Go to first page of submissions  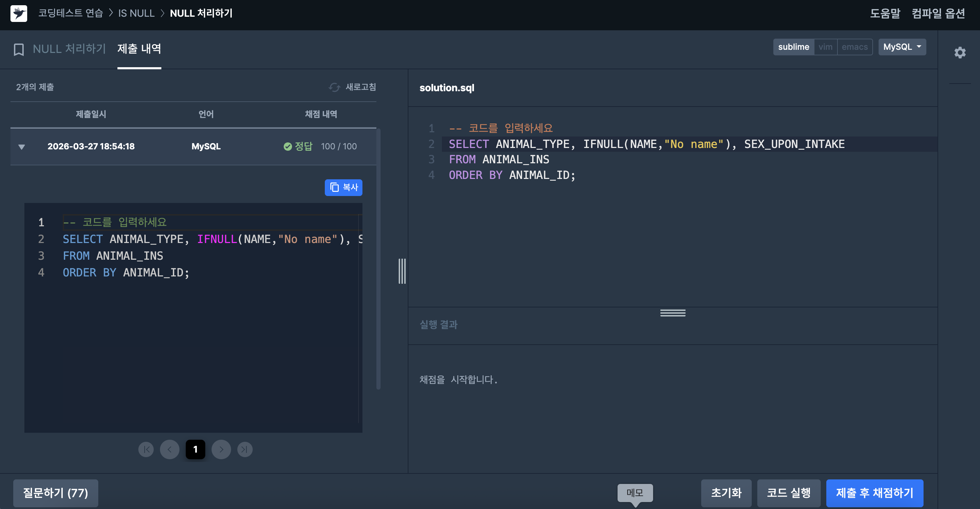(x=146, y=449)
